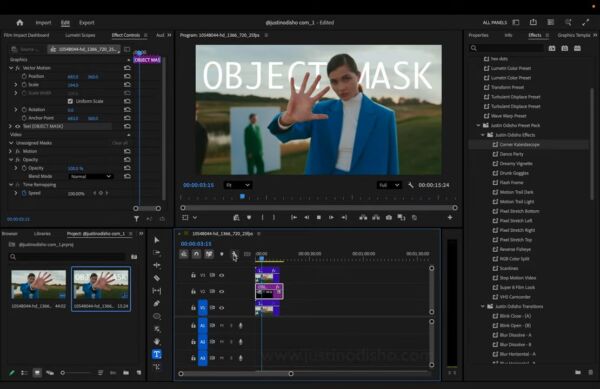The image size is (600, 389).
Task: Select the Razor tool
Action: coord(157,278)
